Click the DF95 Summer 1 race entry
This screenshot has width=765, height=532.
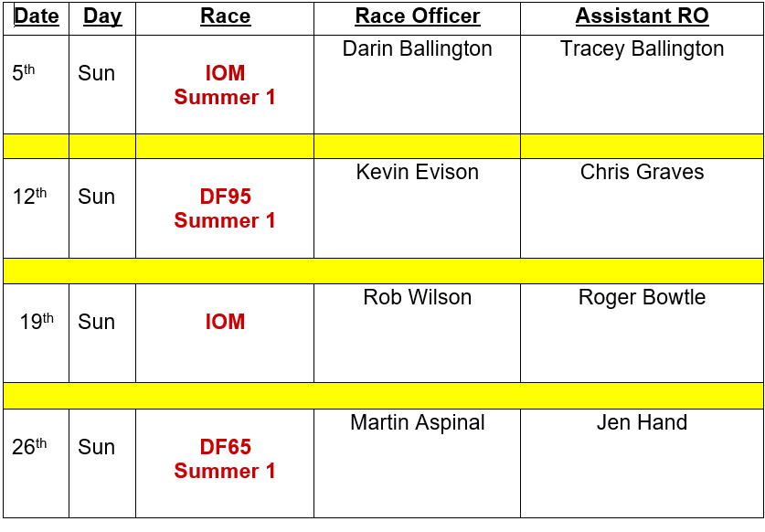click(225, 208)
